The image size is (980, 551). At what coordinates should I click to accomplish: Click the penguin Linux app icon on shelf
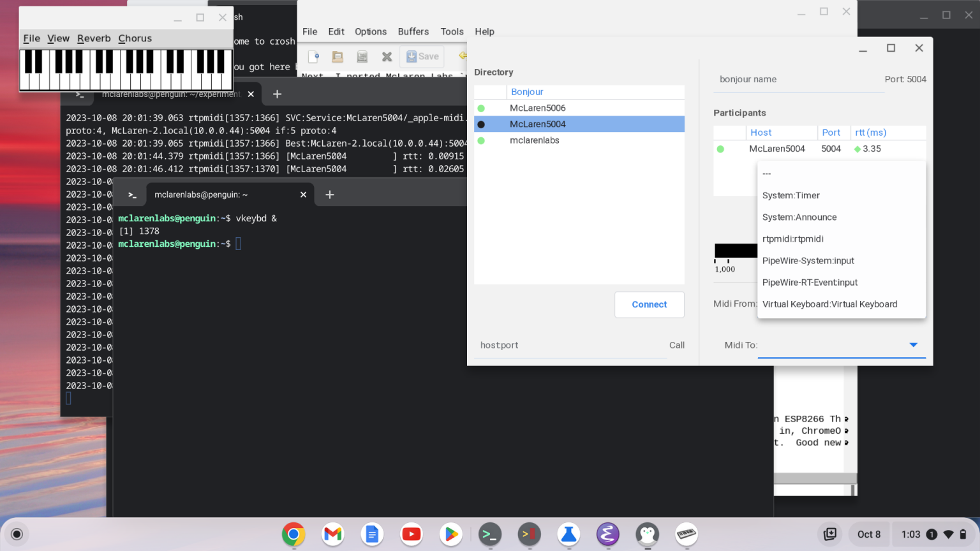click(647, 534)
